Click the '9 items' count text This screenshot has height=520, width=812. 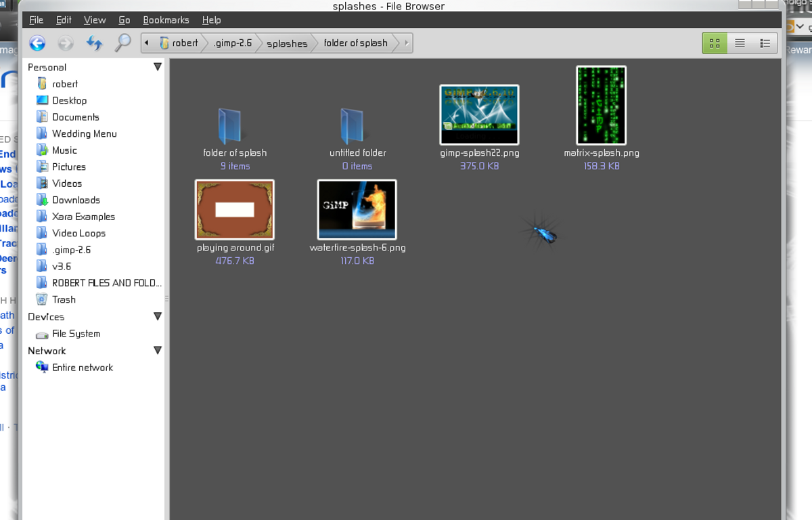(x=235, y=166)
